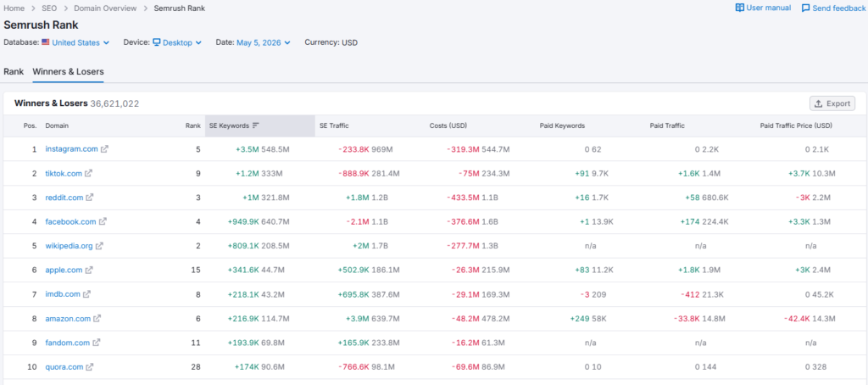This screenshot has width=868, height=385.
Task: Open the fandom.com domain link
Action: coord(68,343)
